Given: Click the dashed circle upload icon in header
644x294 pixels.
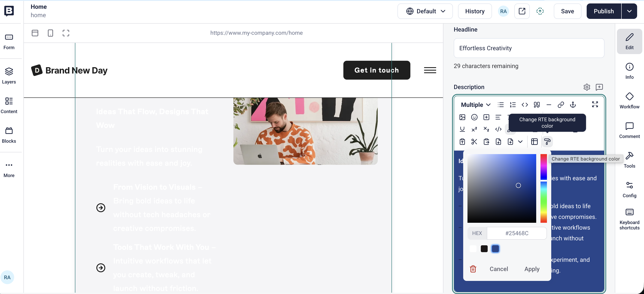Looking at the screenshot, I should (540, 11).
